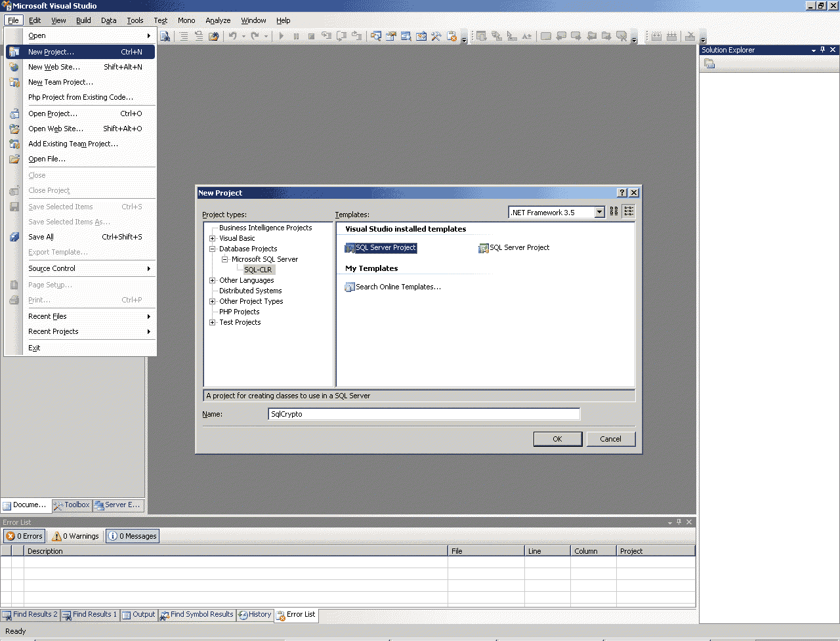Open the .NET Framework 3.5 dropdown
The image size is (840, 641).
pyautogui.click(x=599, y=213)
